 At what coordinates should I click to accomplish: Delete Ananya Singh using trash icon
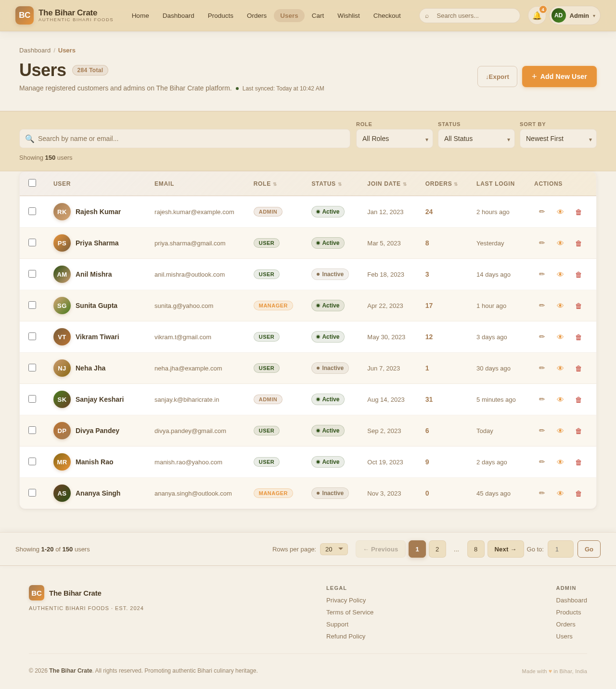578,493
